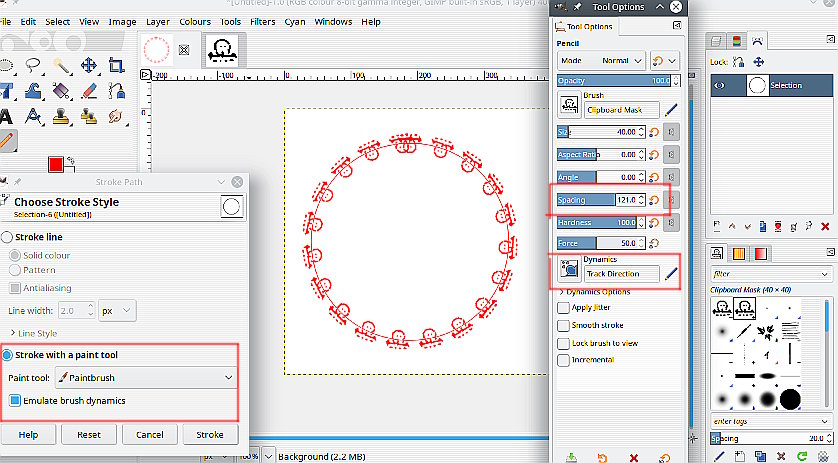The height and width of the screenshot is (463, 838).
Task: Select the Stroke line radio button
Action: [7, 237]
